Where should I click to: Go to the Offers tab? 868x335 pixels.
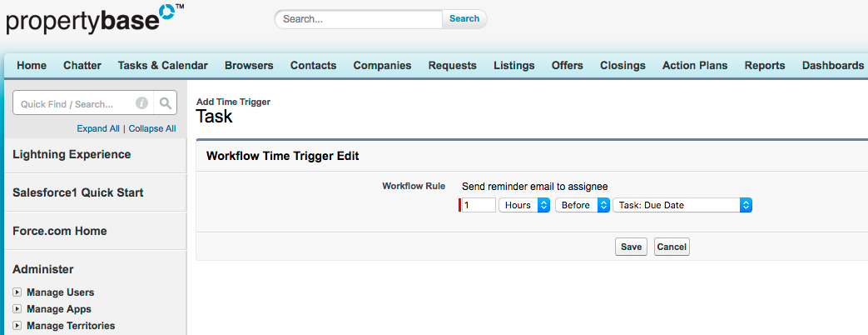(x=568, y=66)
